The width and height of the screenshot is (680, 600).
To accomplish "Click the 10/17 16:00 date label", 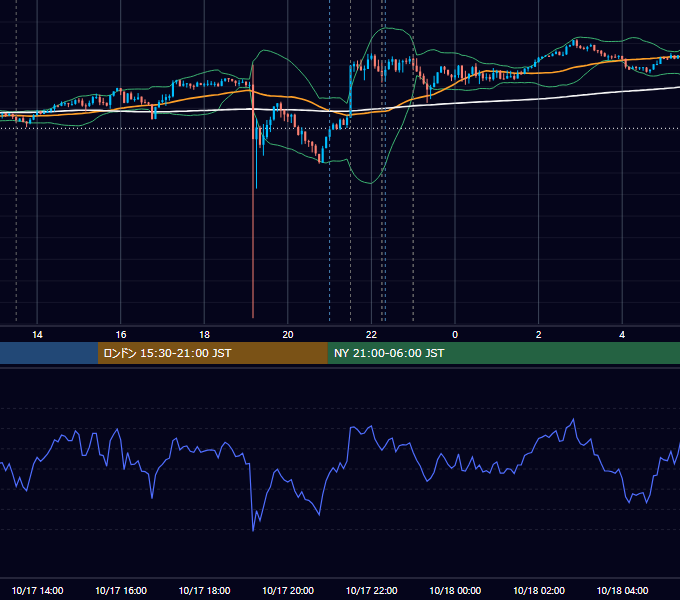I will pos(121,590).
